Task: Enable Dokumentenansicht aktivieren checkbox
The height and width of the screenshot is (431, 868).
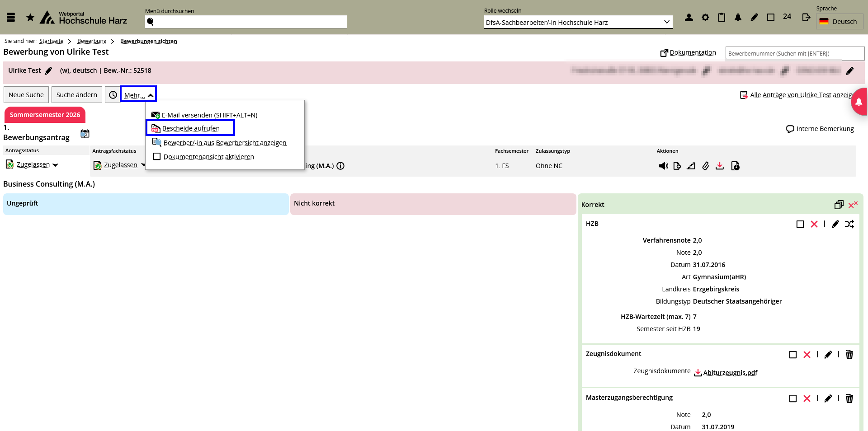Action: (157, 157)
